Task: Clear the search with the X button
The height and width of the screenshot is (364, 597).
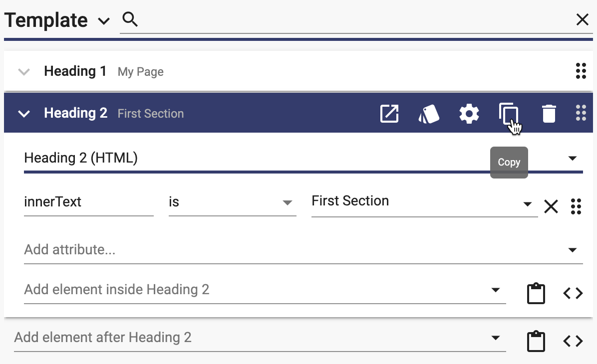Action: coord(582,19)
